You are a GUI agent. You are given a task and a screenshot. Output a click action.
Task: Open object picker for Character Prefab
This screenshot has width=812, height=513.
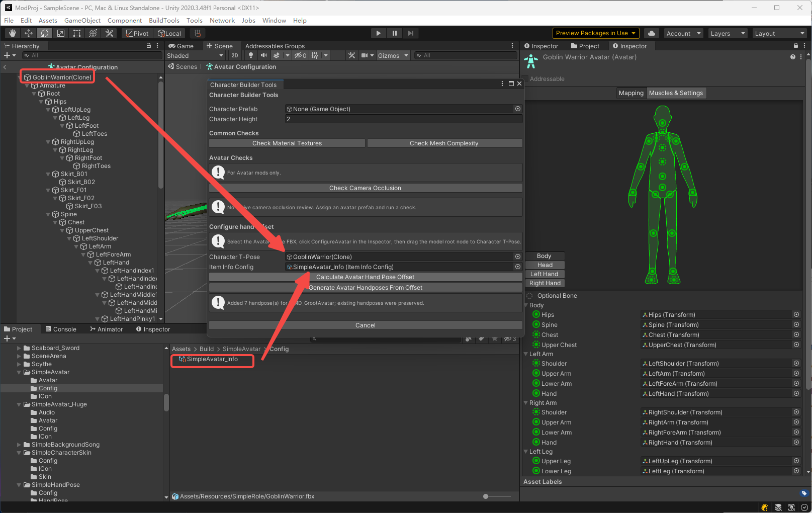click(x=518, y=109)
